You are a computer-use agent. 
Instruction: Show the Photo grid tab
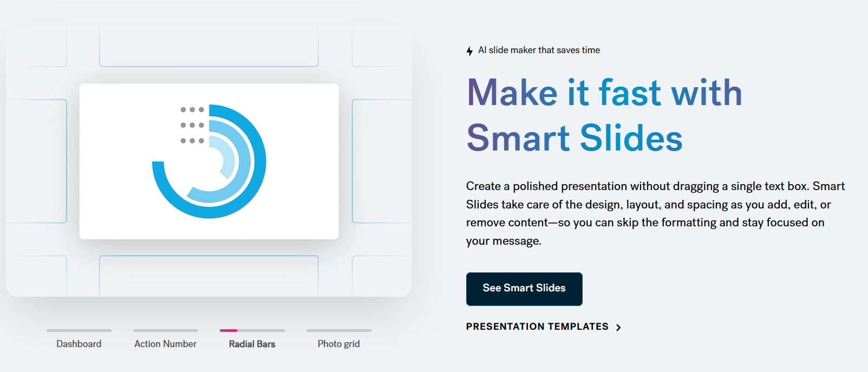(x=339, y=344)
